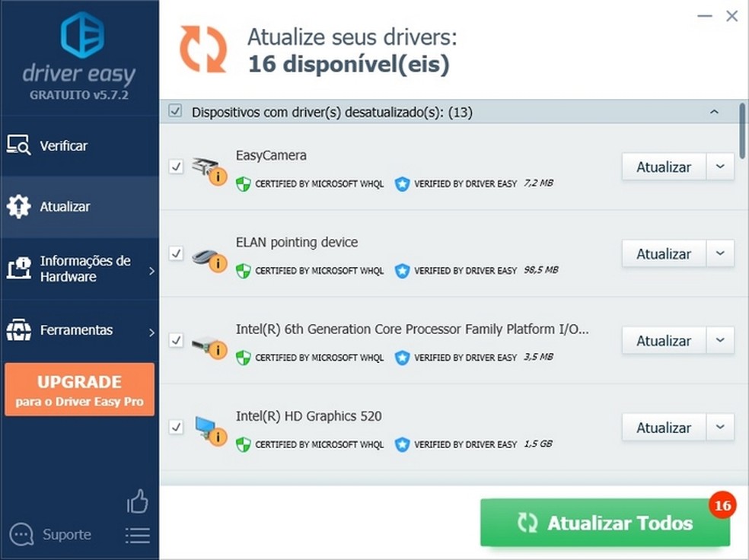Open Intel HD Graphics 520 update dropdown
The width and height of the screenshot is (749, 560).
tap(719, 427)
